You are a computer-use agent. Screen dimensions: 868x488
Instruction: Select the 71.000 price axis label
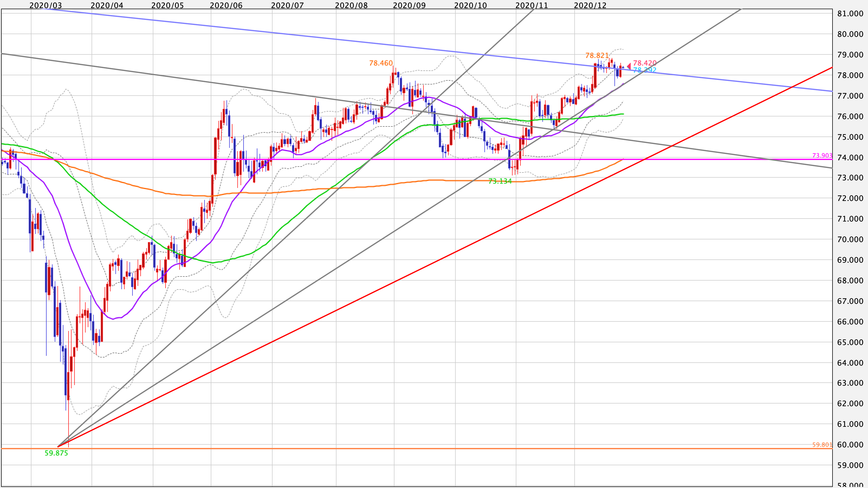coord(850,219)
